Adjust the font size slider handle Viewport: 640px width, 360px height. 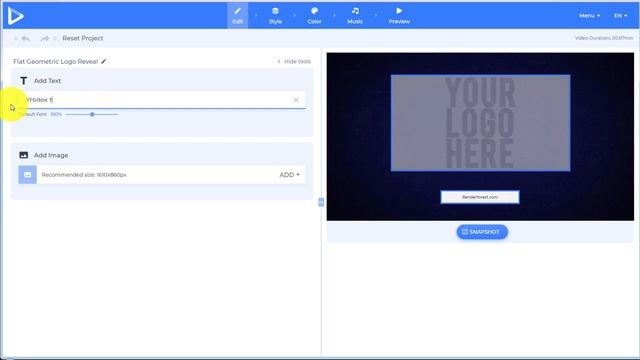click(x=92, y=114)
